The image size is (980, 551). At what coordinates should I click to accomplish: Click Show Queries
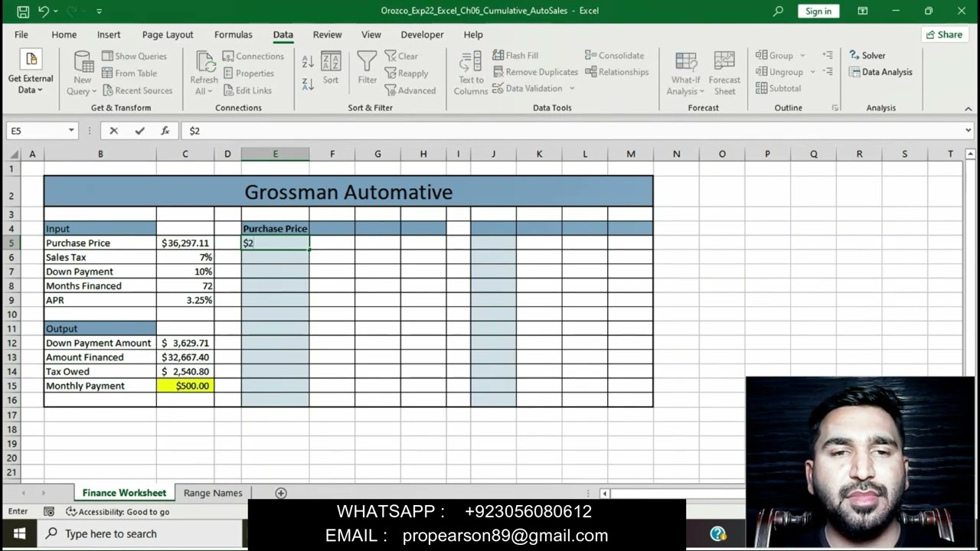click(134, 56)
